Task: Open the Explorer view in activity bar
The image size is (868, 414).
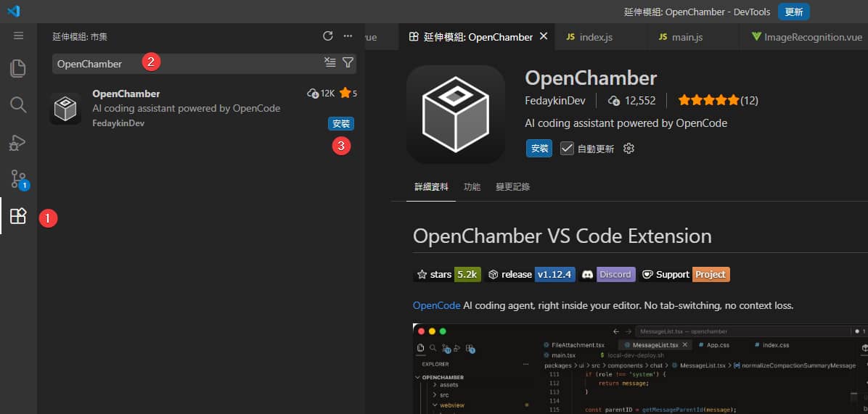Action: [18, 68]
